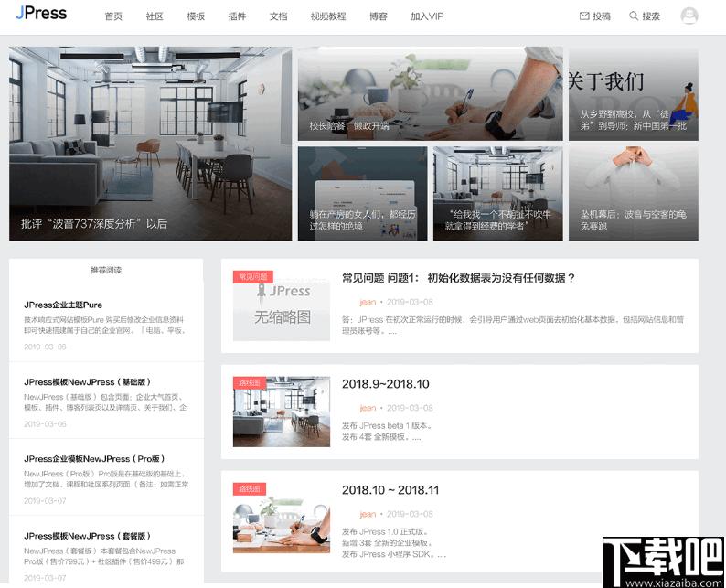Click the excerpt 发布 JPress 1.0 正式版
This screenshot has width=726, height=588.
coord(386,531)
